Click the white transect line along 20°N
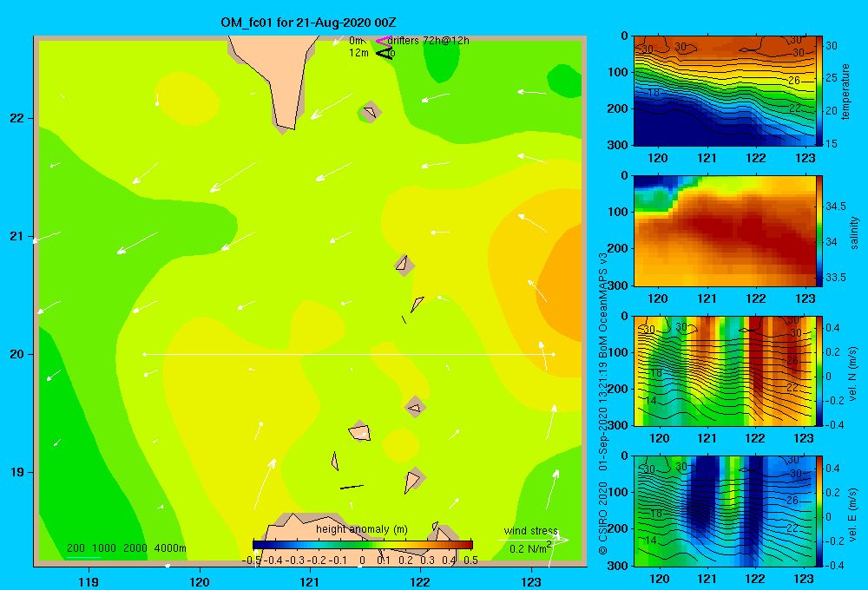 pos(349,354)
